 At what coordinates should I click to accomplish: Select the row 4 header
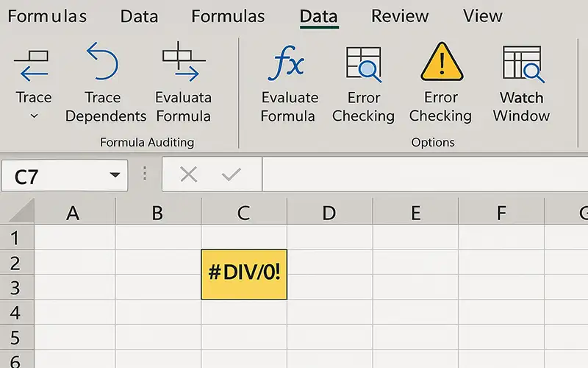click(x=16, y=314)
